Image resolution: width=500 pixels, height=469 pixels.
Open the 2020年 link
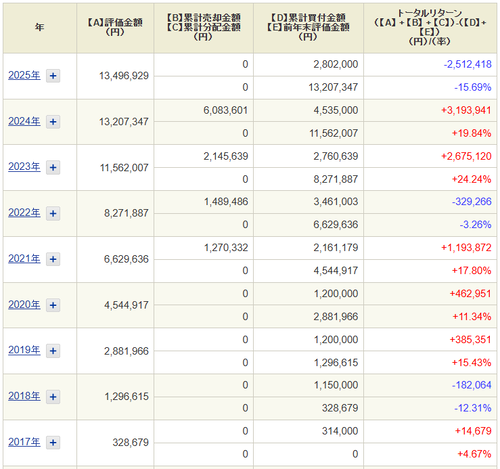[24, 305]
